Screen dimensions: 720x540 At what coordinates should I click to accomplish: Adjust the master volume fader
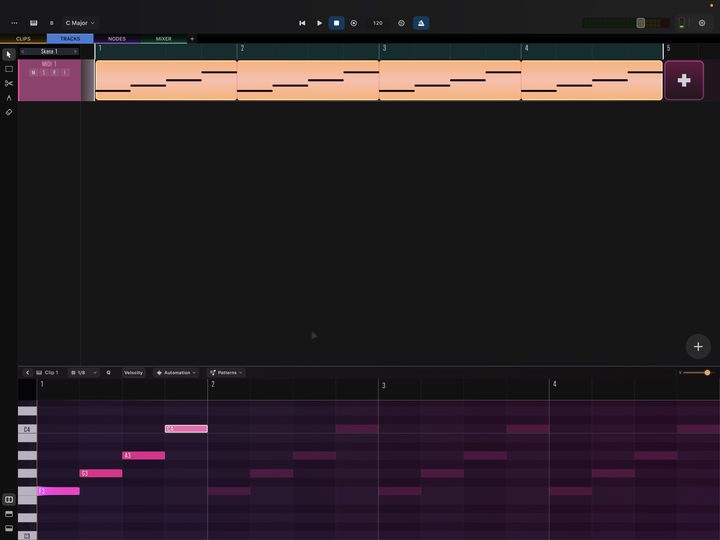point(641,23)
